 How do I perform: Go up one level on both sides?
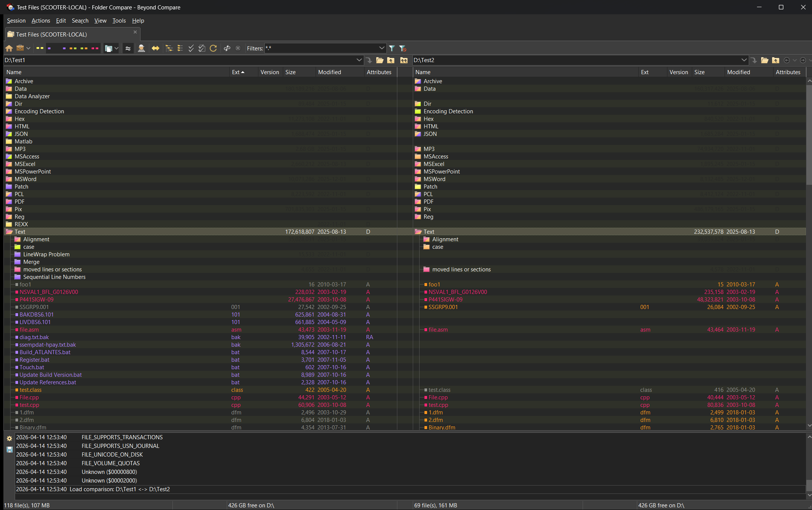404,60
